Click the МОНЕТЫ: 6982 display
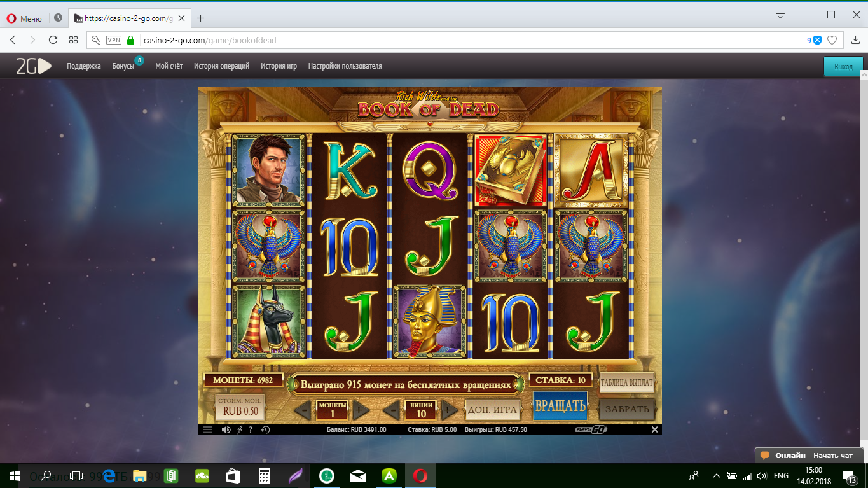Image resolution: width=868 pixels, height=488 pixels. pyautogui.click(x=244, y=380)
